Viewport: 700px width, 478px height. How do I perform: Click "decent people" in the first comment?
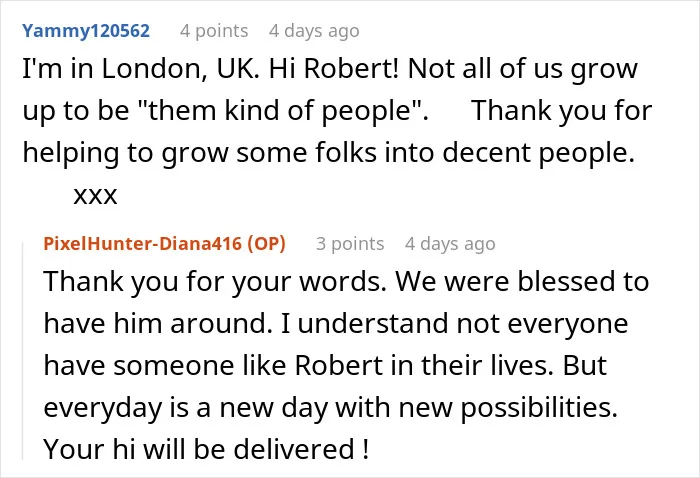538,153
